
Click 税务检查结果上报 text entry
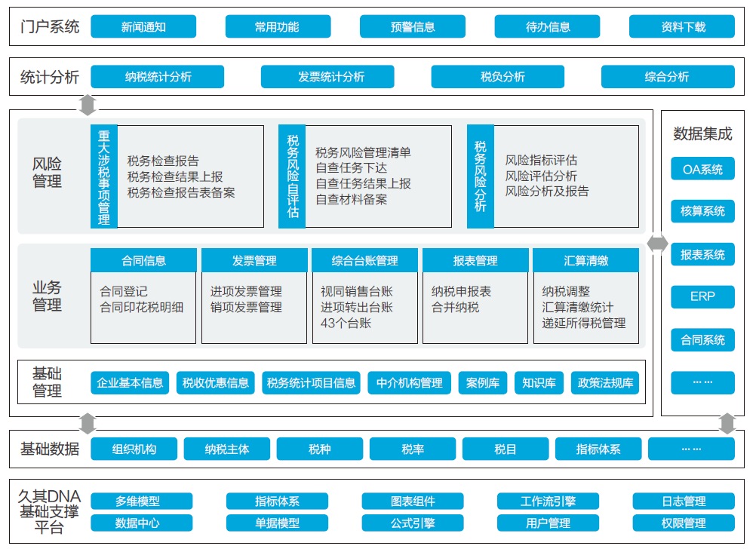coord(175,176)
